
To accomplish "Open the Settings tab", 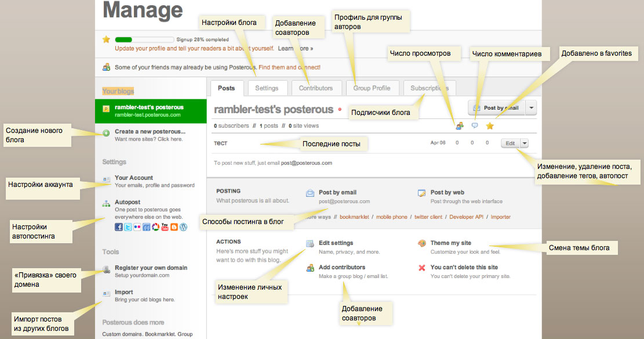I will coord(267,88).
